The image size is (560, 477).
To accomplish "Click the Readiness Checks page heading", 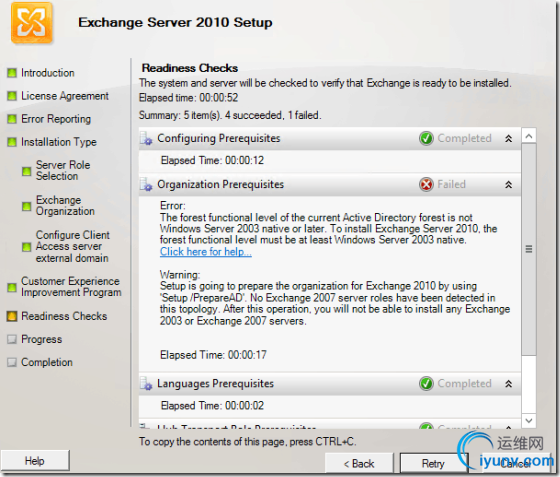I will pos(190,68).
